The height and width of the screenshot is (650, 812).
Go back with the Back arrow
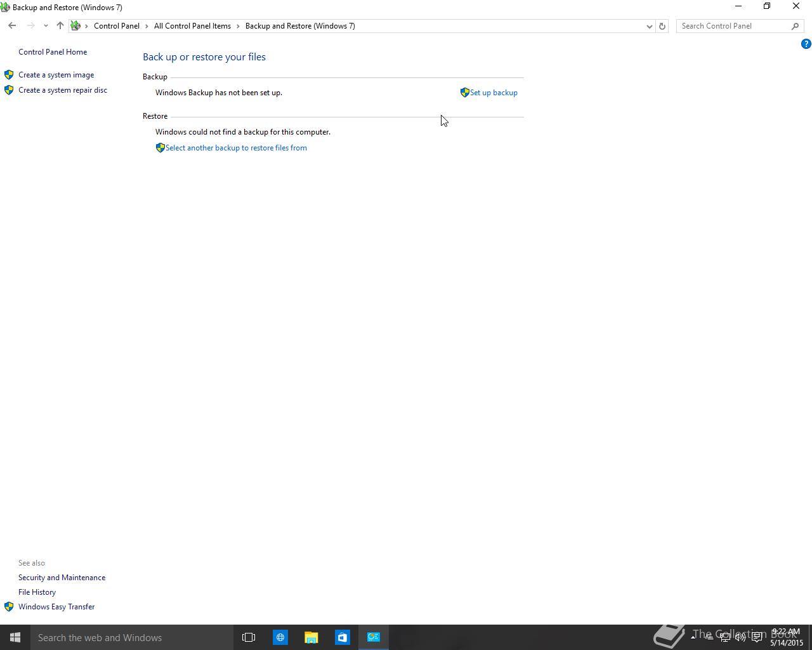pos(12,26)
